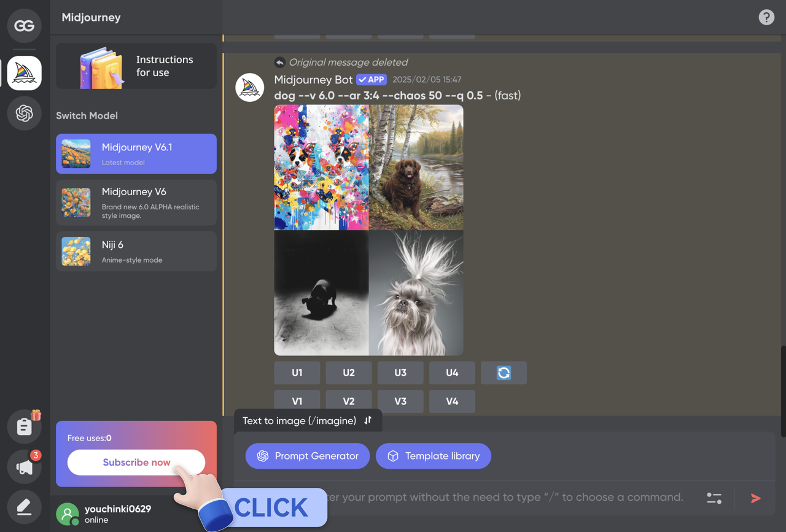Upscale image three with U3
The width and height of the screenshot is (786, 532).
click(x=400, y=372)
